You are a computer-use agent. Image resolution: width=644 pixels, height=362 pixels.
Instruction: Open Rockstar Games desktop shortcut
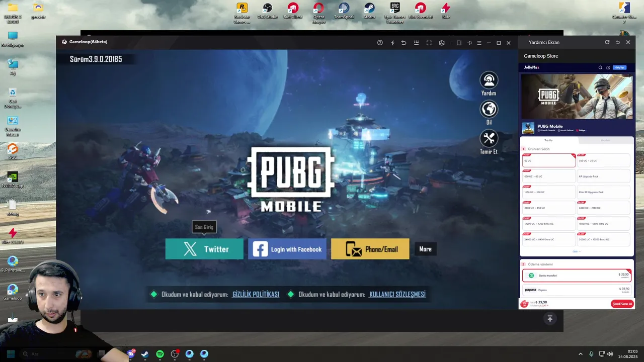tap(242, 13)
